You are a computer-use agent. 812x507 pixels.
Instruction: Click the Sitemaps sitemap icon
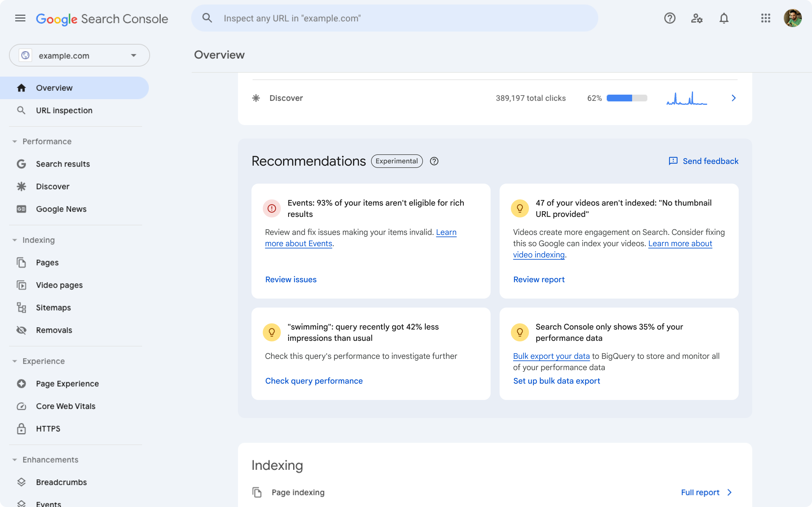point(21,307)
